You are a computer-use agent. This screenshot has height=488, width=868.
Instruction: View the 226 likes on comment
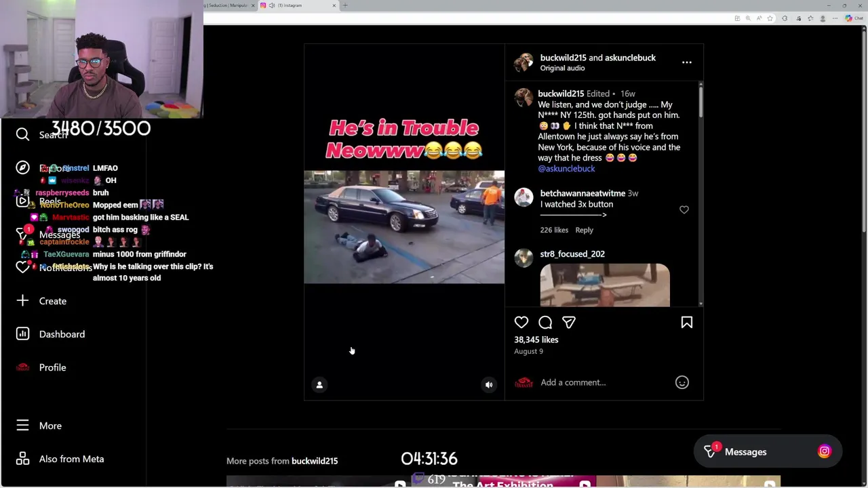click(554, 230)
